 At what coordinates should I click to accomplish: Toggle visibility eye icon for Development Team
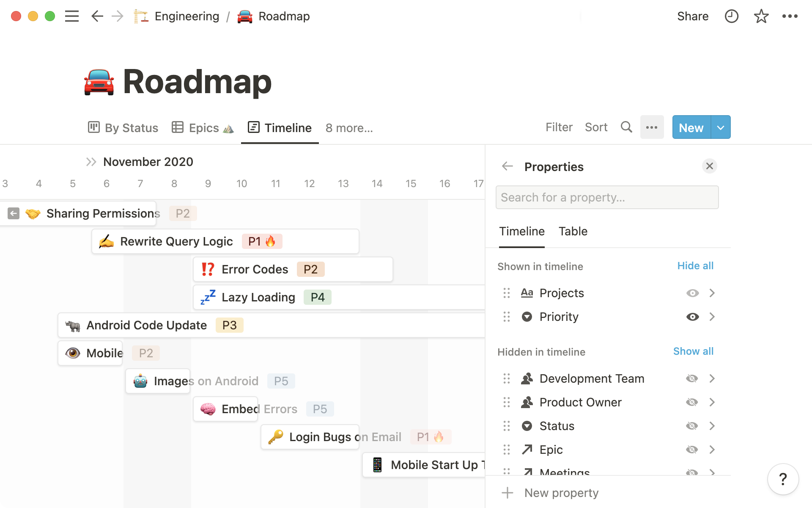pos(691,378)
